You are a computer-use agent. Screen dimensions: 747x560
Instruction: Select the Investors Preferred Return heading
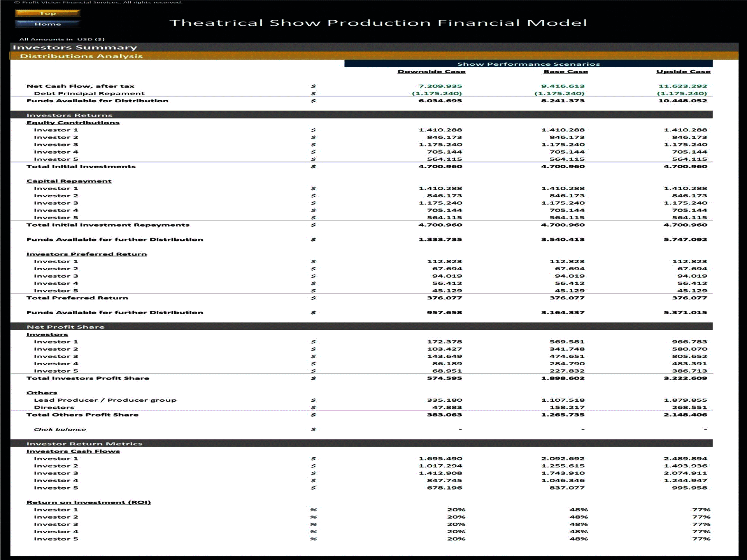(86, 254)
